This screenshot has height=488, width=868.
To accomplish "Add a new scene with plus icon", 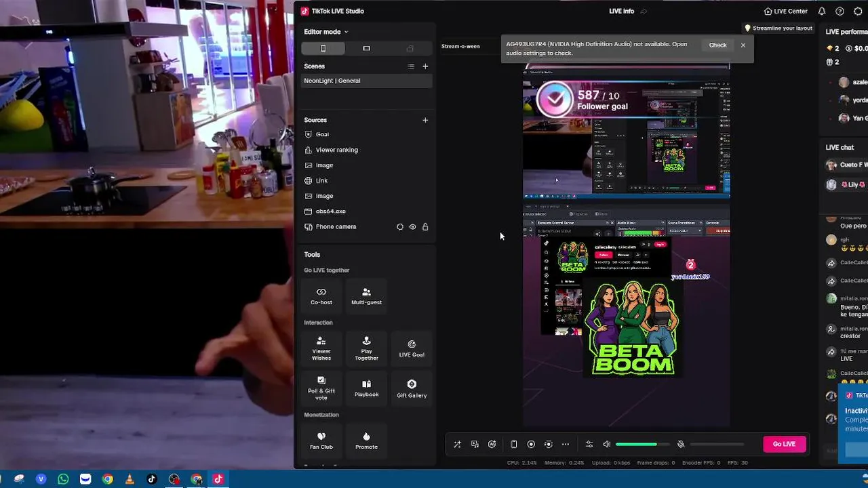I will (x=425, y=66).
